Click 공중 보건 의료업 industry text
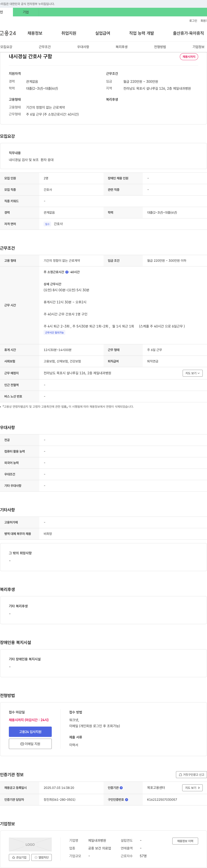The height and width of the screenshot is (868, 207). tap(99, 848)
